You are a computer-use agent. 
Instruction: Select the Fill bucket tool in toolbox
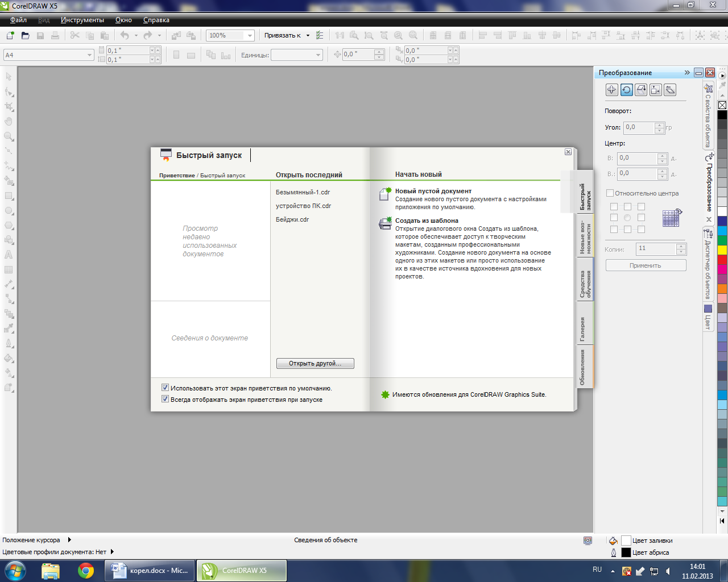pos(9,359)
